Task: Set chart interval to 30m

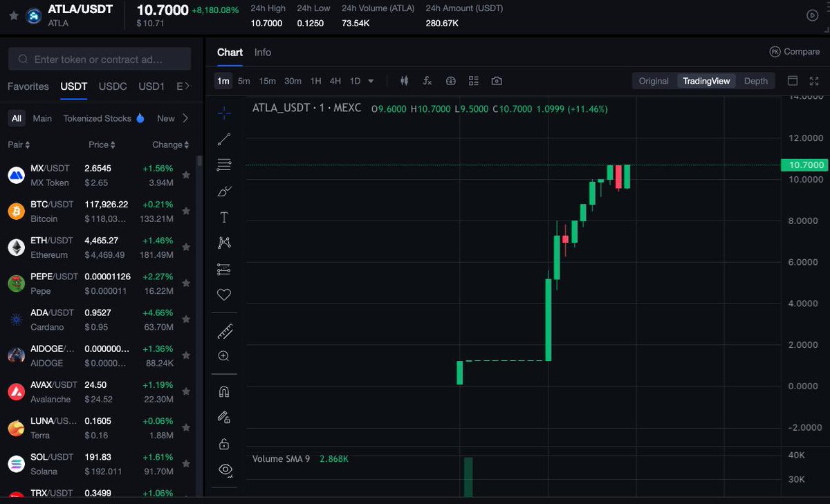Action: [293, 81]
